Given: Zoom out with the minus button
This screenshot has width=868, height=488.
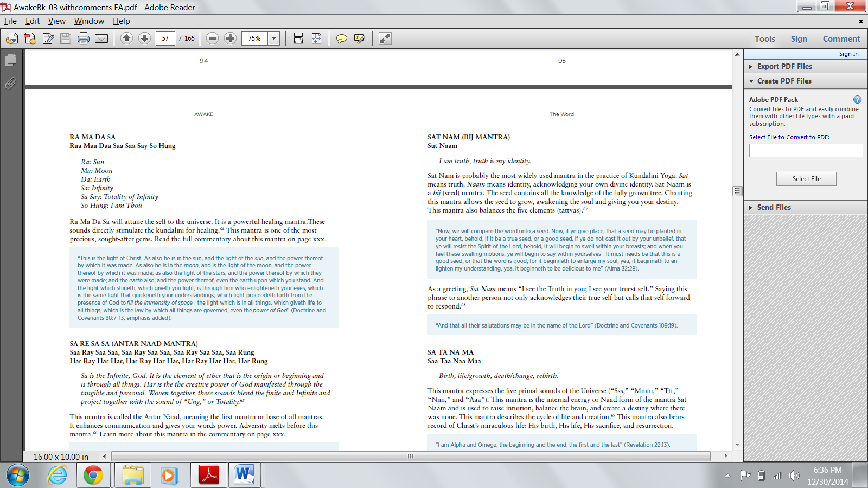Looking at the screenshot, I should [x=213, y=38].
